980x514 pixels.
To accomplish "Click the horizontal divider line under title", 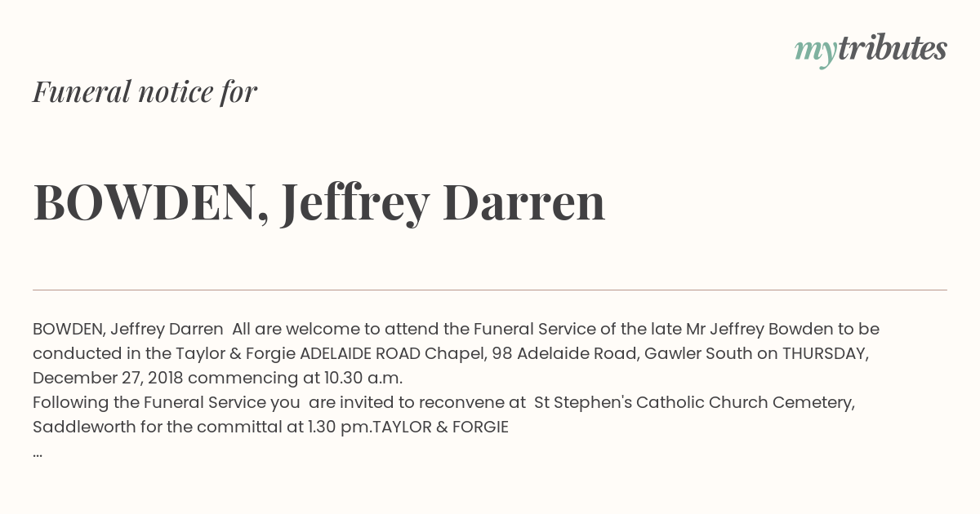I will click(x=490, y=290).
